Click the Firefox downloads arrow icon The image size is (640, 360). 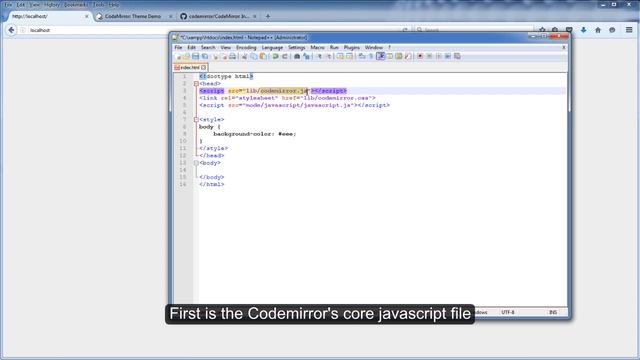(x=584, y=30)
